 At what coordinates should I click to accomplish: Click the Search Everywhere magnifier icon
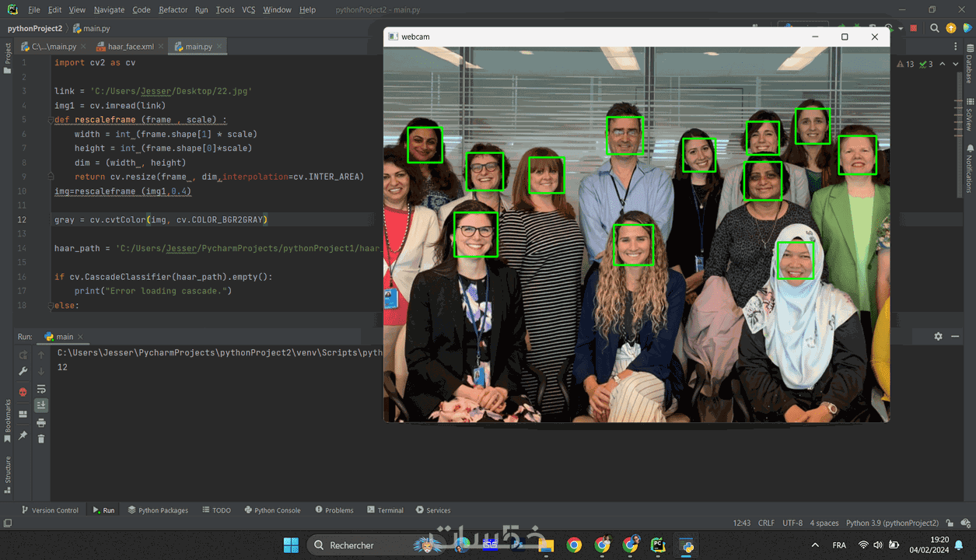click(x=935, y=28)
